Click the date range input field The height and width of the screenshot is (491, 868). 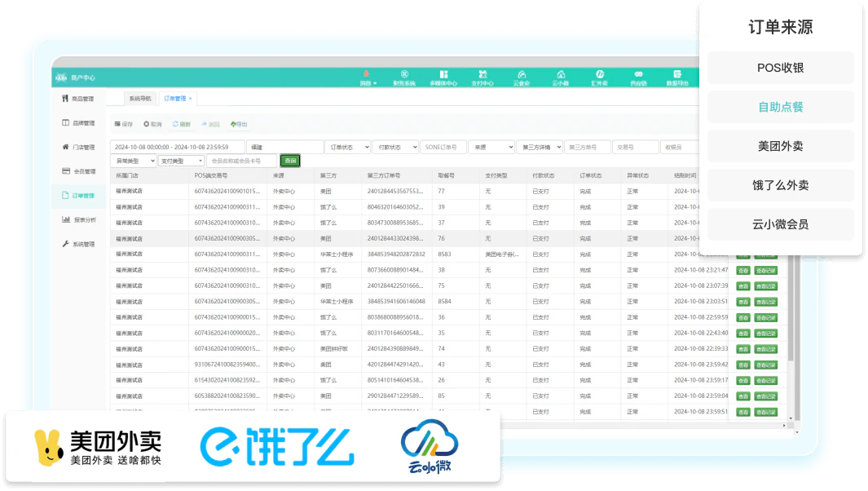point(177,148)
